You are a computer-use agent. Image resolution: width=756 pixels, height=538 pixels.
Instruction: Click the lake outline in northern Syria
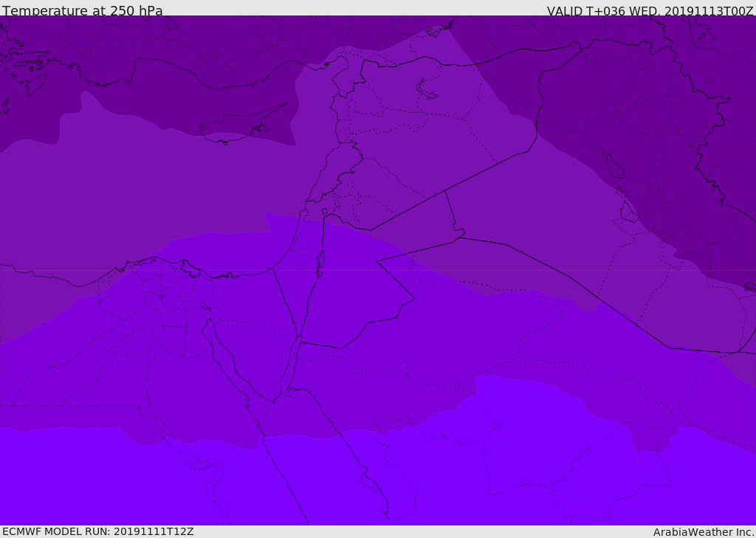click(427, 89)
